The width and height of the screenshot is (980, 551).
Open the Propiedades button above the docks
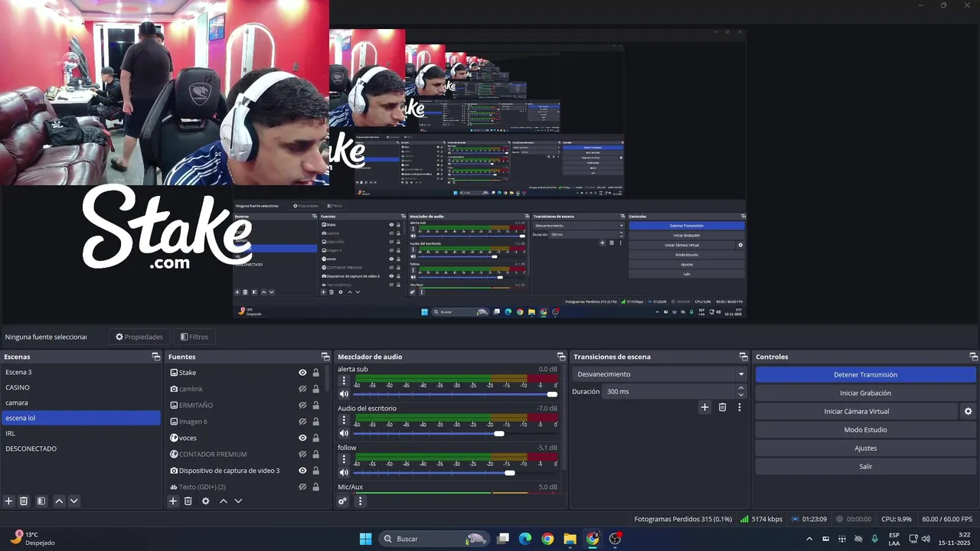click(x=139, y=337)
